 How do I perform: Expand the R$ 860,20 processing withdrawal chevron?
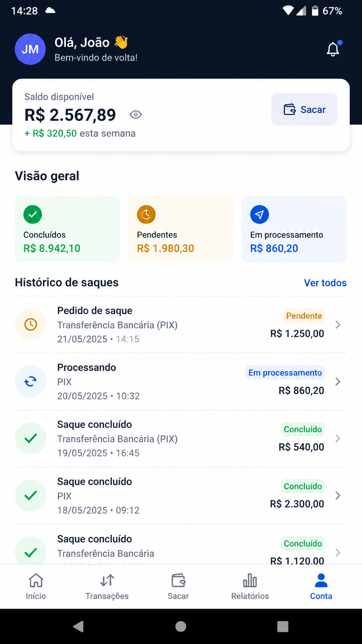(x=338, y=382)
